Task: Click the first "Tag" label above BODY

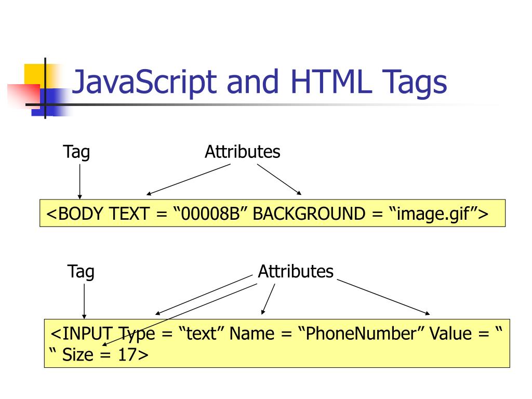Action: coord(77,152)
